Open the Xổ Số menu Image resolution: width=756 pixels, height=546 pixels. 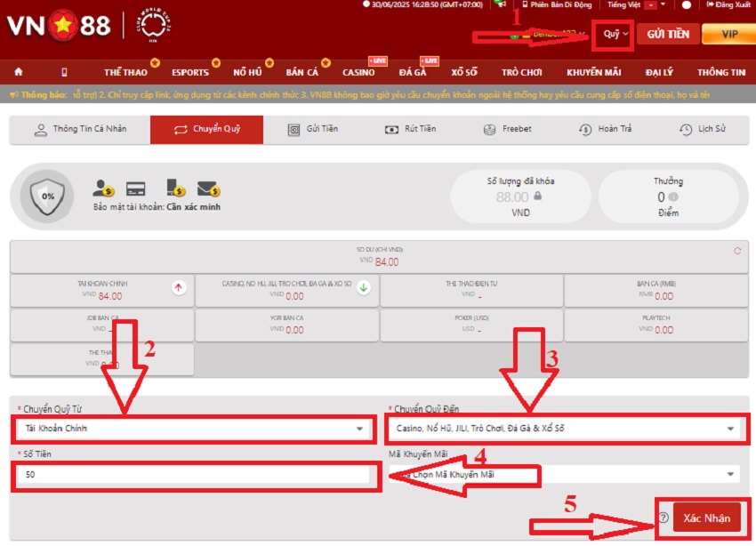coord(463,72)
